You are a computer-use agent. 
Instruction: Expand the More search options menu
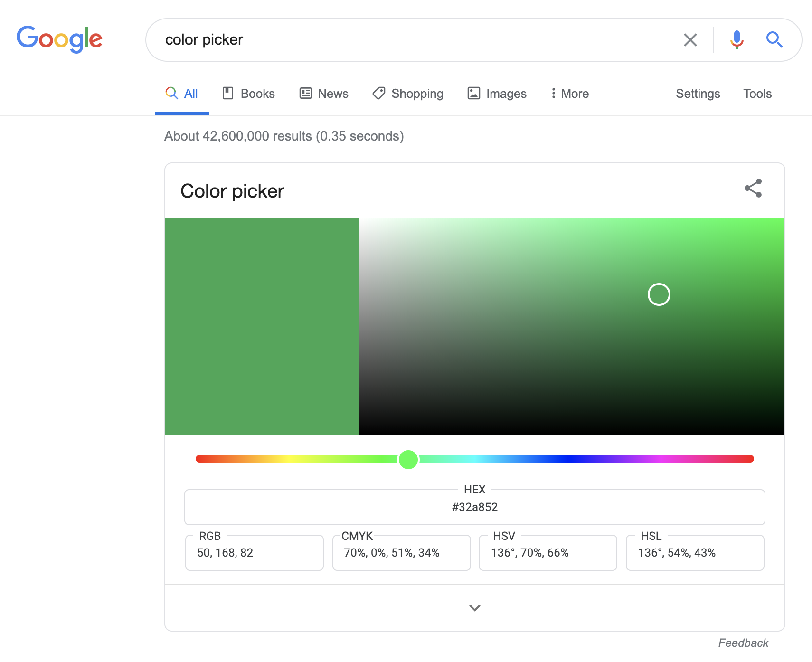[x=569, y=94]
